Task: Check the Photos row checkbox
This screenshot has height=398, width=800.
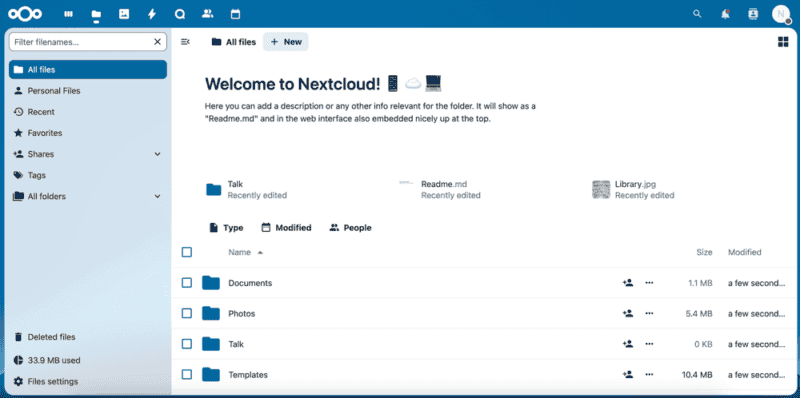Action: click(x=187, y=313)
